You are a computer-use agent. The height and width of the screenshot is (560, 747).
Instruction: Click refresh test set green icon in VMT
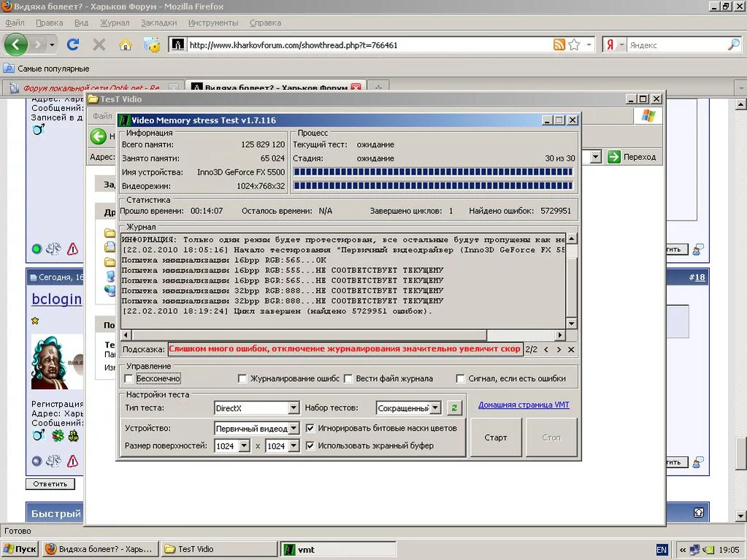(454, 407)
